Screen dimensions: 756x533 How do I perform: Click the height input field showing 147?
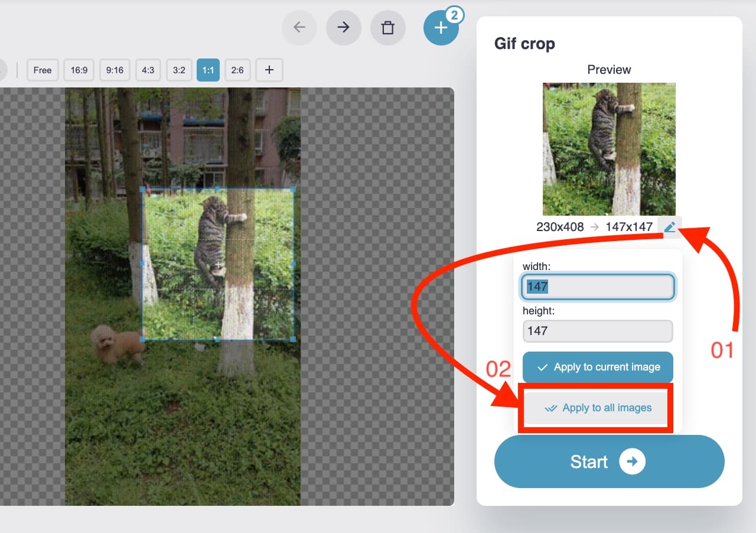(x=597, y=331)
